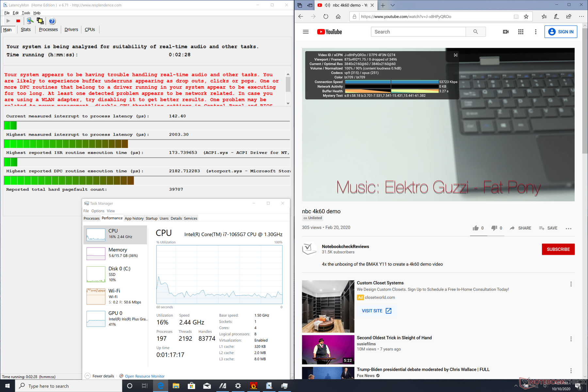Open YouTube create video camera icon

tap(506, 32)
